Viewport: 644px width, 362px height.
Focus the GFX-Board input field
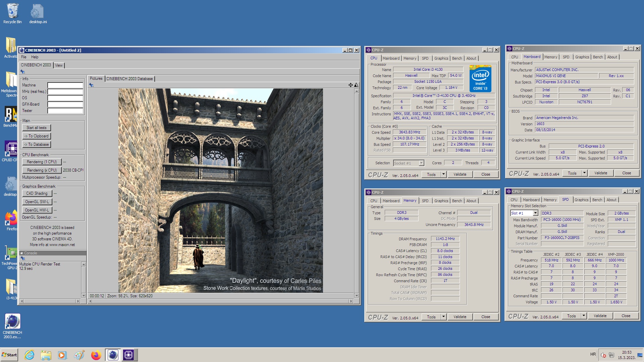click(x=65, y=104)
